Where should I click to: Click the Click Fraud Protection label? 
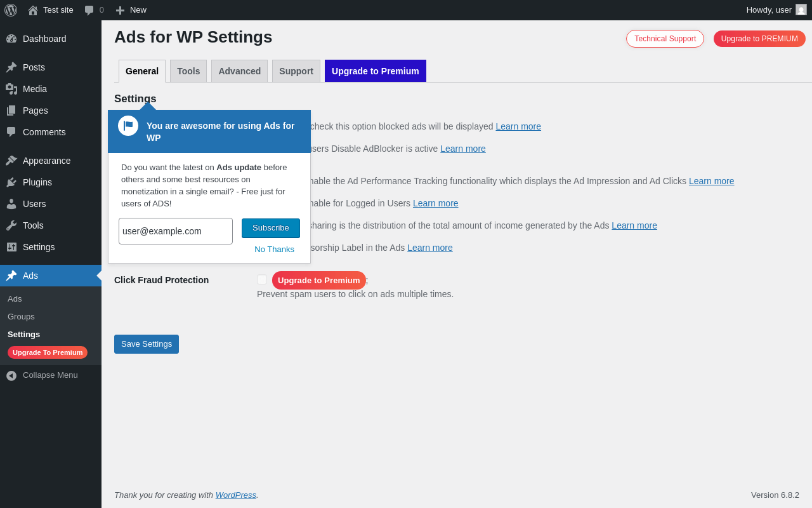(x=161, y=280)
